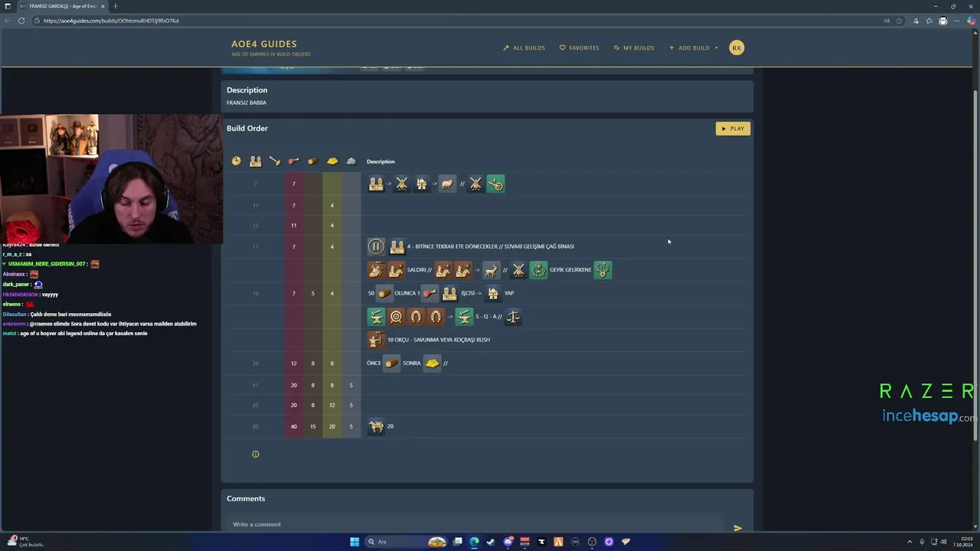Open the ALL BUILDS menu

click(x=524, y=47)
